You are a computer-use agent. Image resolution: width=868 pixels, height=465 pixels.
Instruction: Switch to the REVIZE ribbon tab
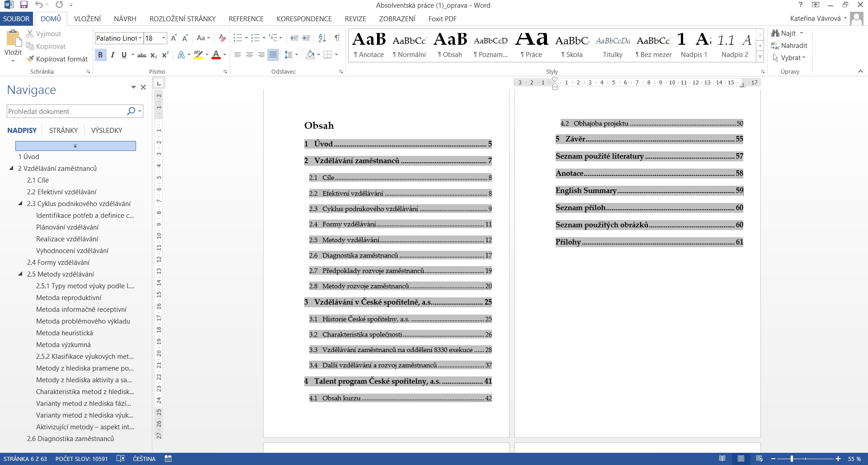click(355, 19)
